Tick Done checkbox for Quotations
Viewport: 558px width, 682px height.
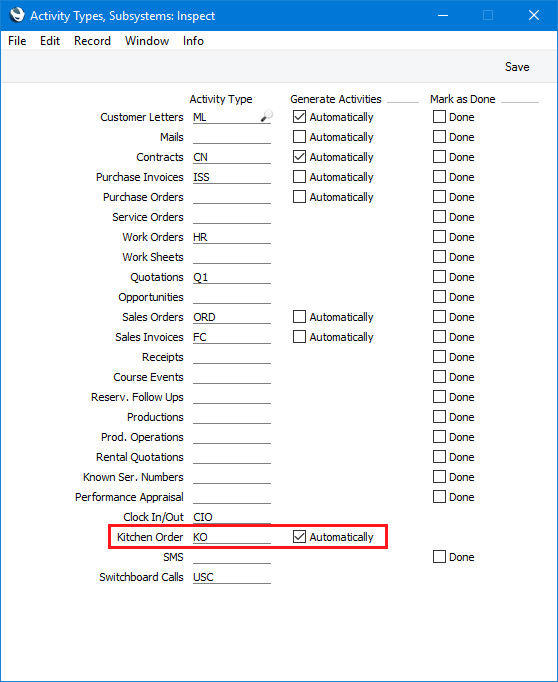click(x=439, y=277)
